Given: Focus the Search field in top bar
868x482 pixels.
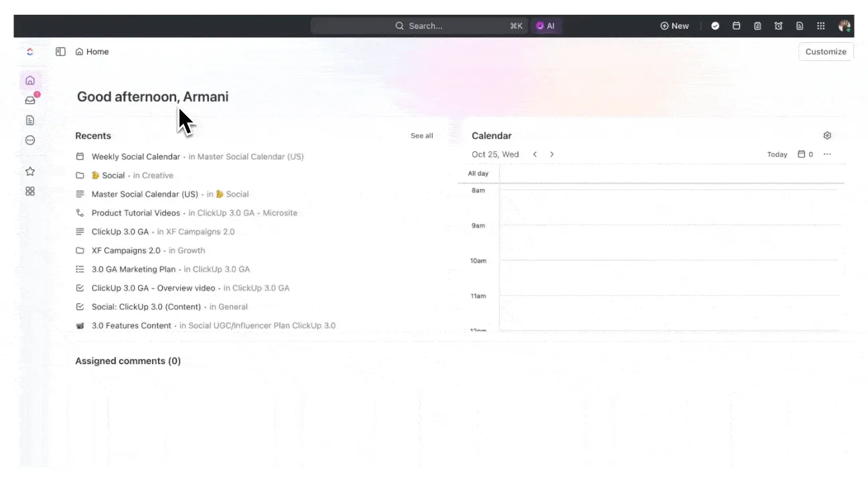Looking at the screenshot, I should pos(419,26).
